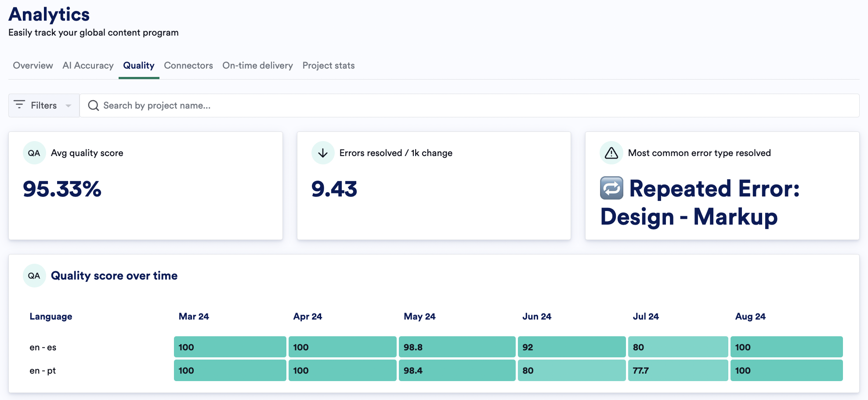Click the 92 score cell
The image size is (868, 400).
click(x=572, y=347)
